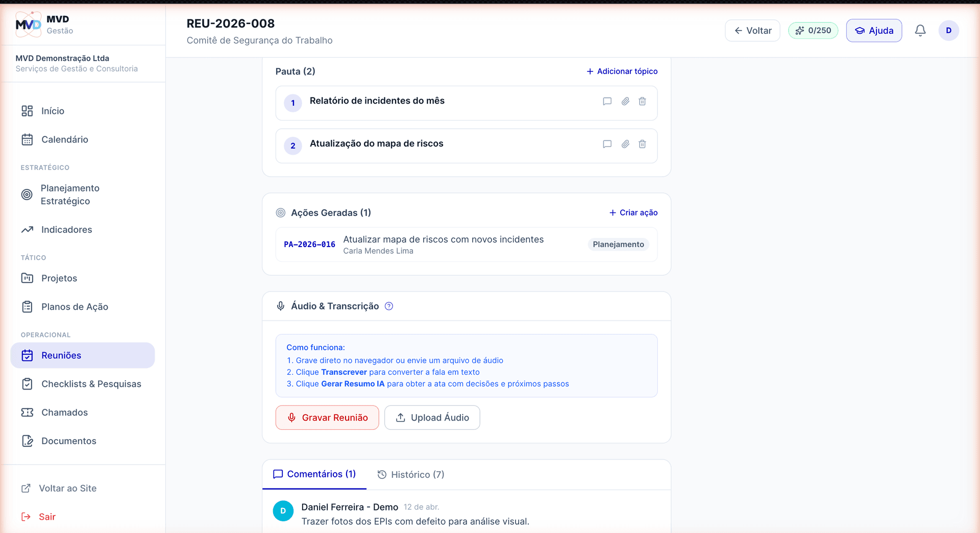Open Calendário from sidebar

[x=83, y=139]
